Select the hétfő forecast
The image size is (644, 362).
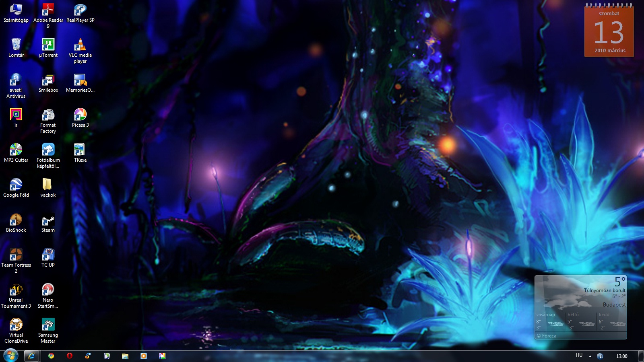[581, 321]
